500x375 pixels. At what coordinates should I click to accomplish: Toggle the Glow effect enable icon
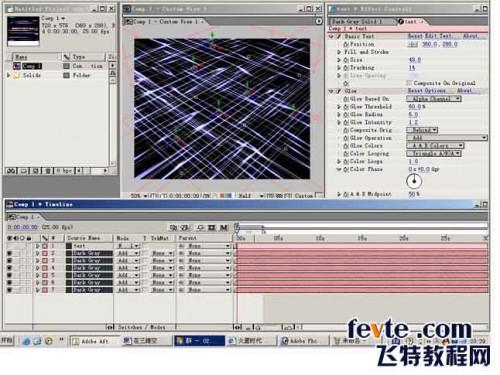tap(339, 91)
